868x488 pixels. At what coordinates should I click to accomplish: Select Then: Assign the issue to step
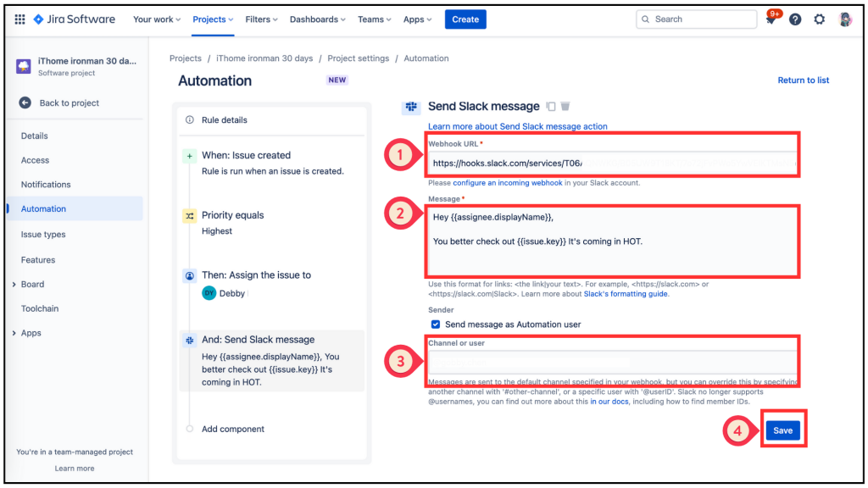tap(271, 284)
